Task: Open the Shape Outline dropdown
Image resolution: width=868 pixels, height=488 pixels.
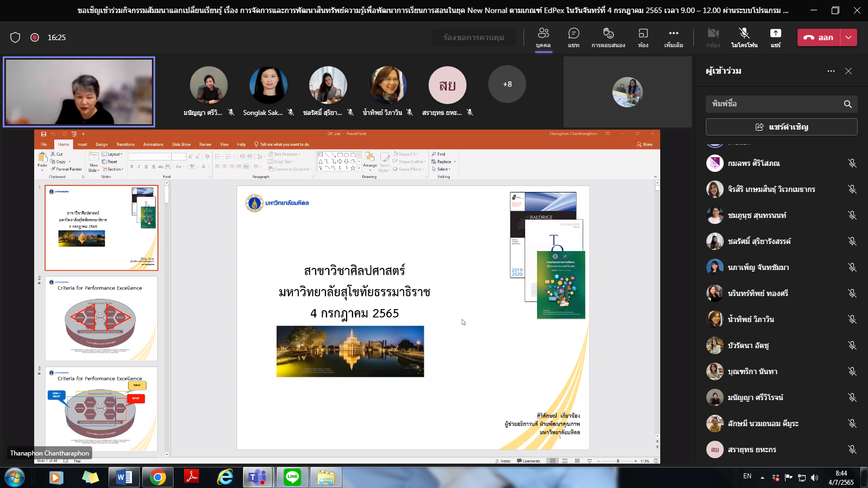Action: [x=409, y=162]
